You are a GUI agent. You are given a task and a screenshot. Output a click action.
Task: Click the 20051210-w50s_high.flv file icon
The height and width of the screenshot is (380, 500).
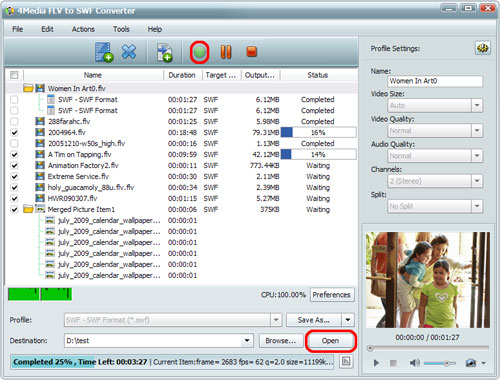tap(40, 143)
